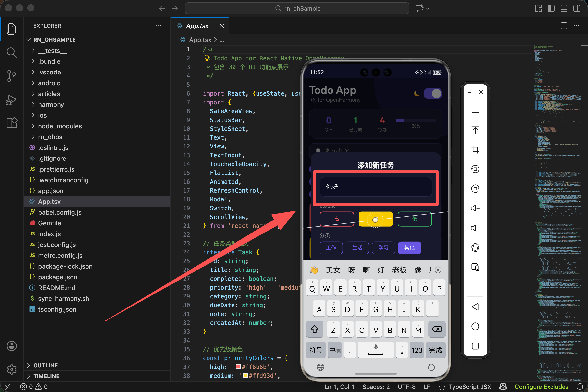Expand the TIMELINE section

pos(46,376)
